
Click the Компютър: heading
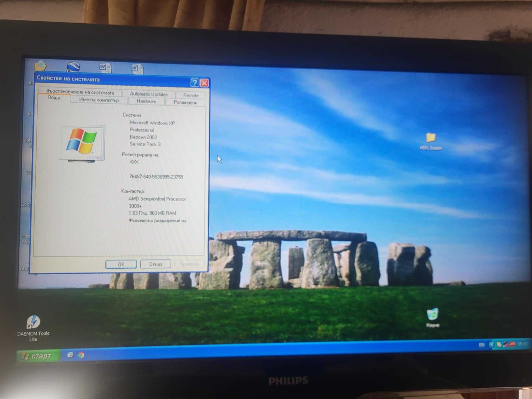coord(133,191)
